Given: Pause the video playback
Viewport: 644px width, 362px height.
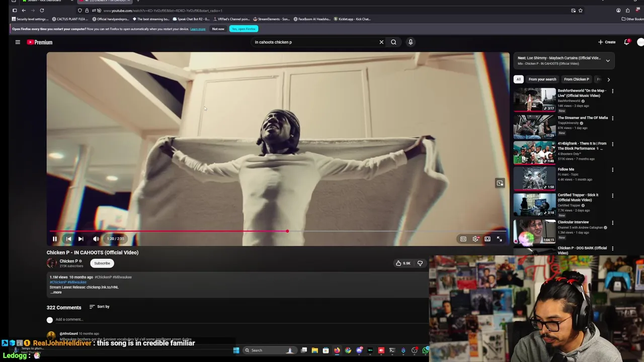Looking at the screenshot, I should pos(55,239).
